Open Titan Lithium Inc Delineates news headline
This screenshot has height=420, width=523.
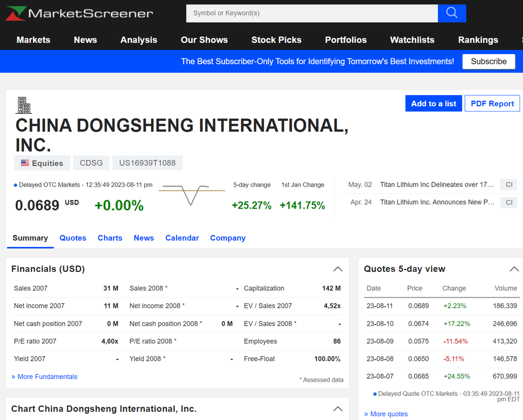click(437, 185)
